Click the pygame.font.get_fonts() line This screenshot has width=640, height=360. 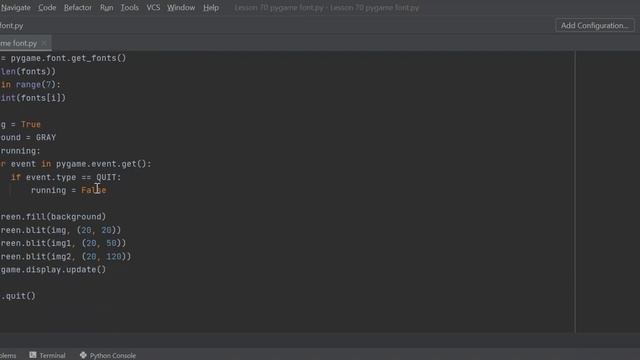click(63, 58)
